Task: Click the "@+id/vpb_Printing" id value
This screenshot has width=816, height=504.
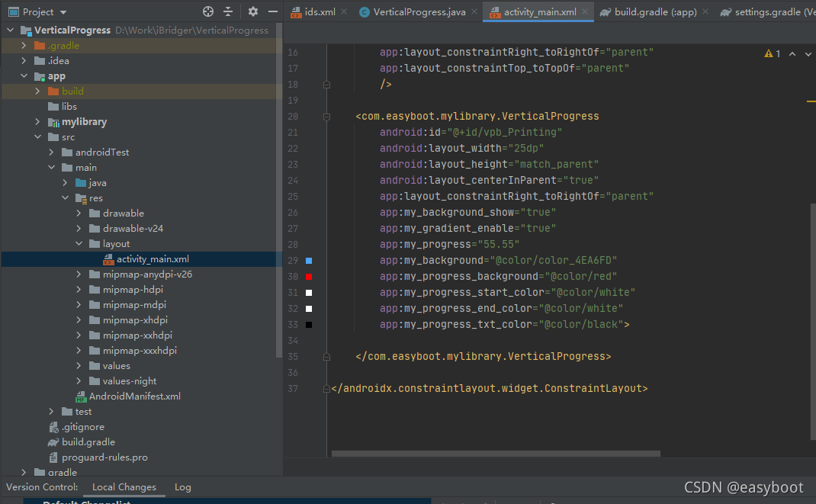Action: pyautogui.click(x=505, y=132)
